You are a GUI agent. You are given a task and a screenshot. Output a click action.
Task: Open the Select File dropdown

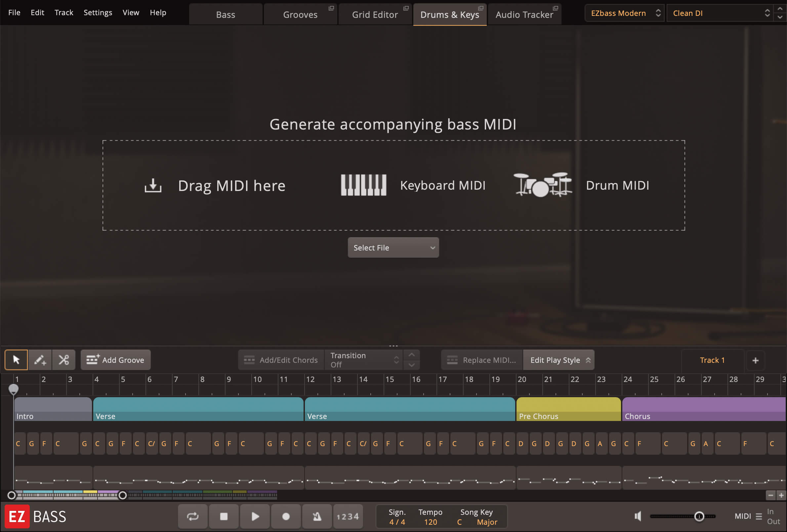click(393, 248)
